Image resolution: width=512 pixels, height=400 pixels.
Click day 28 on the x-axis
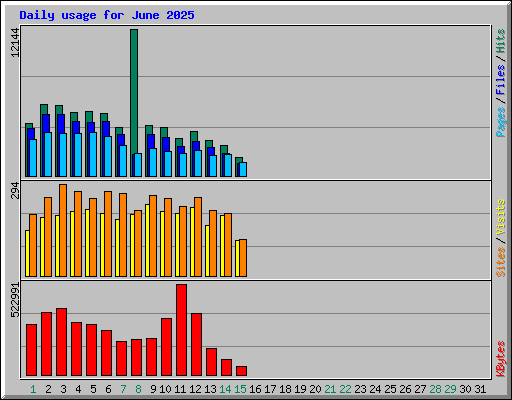(435, 389)
